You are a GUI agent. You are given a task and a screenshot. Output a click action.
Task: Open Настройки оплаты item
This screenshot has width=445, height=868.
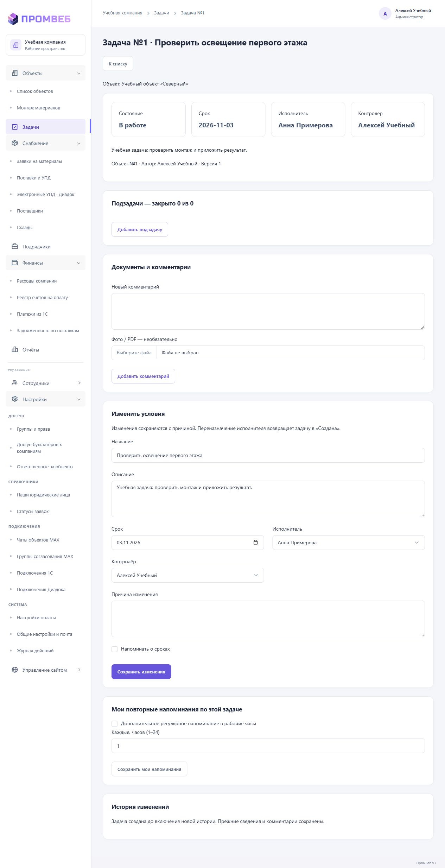(36, 617)
